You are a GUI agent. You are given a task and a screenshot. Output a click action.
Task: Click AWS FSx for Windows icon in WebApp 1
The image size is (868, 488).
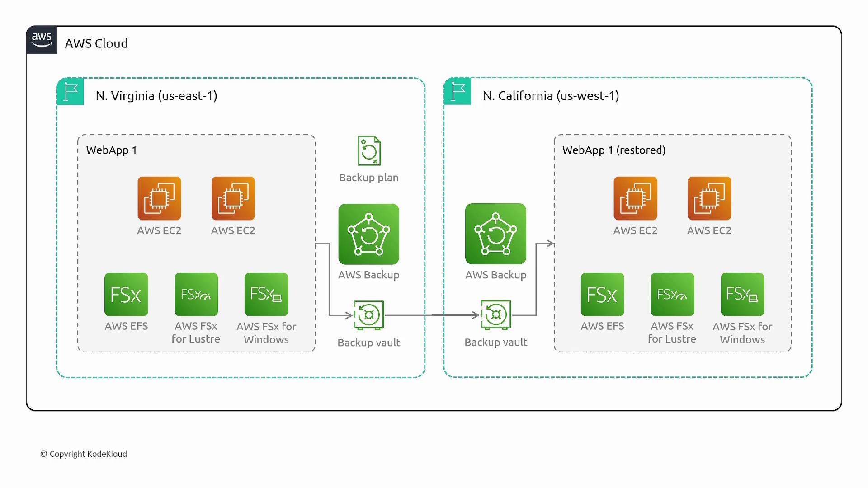(x=266, y=295)
